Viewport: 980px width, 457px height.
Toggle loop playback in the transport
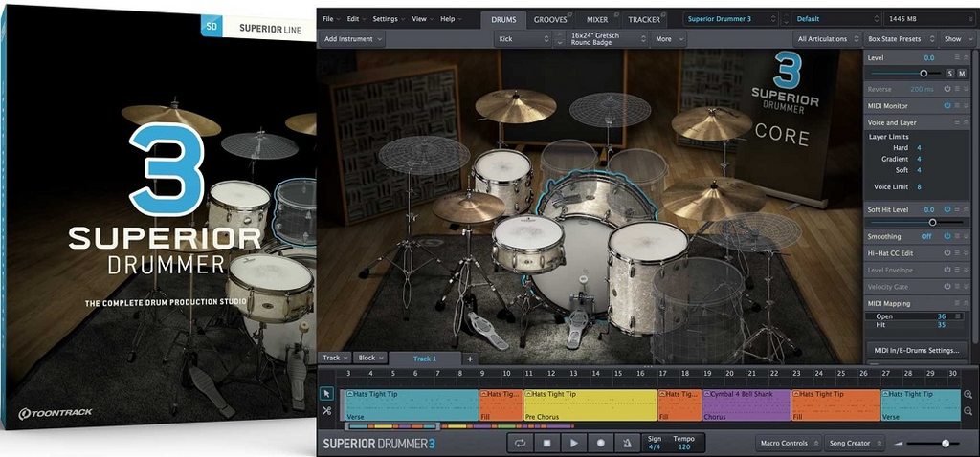click(x=520, y=444)
